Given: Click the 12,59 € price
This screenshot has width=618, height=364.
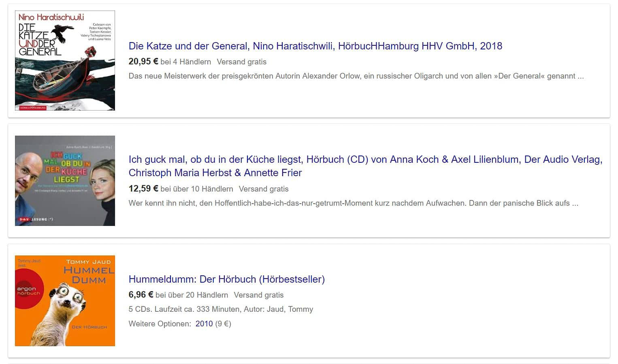Looking at the screenshot, I should [143, 189].
